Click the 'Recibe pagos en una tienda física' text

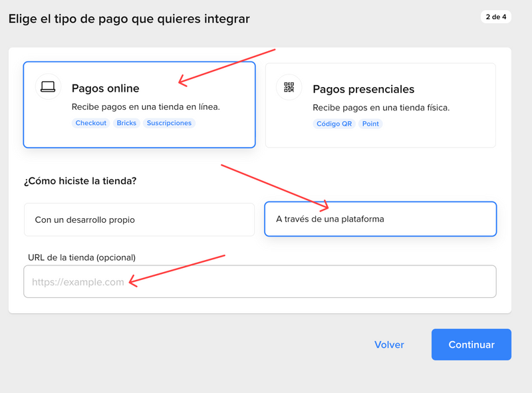coord(381,107)
